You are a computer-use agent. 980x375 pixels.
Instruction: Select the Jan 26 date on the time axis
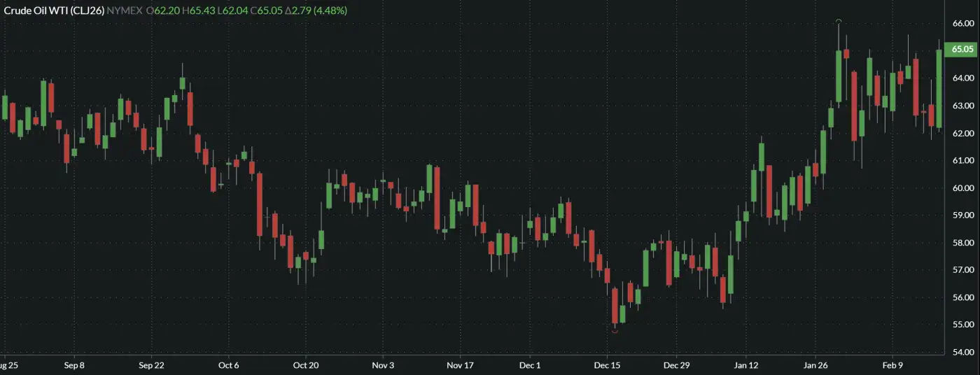(x=816, y=365)
